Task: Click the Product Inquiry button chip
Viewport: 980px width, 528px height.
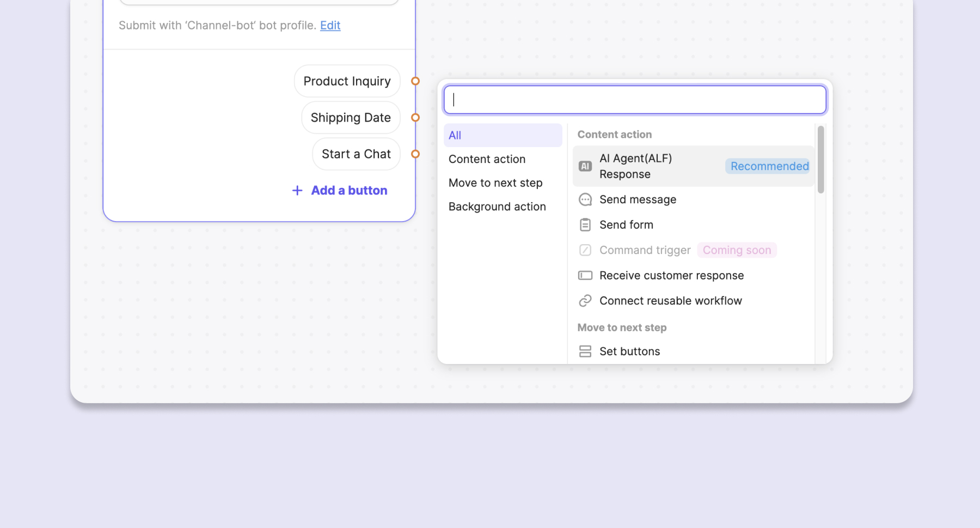Action: [347, 81]
